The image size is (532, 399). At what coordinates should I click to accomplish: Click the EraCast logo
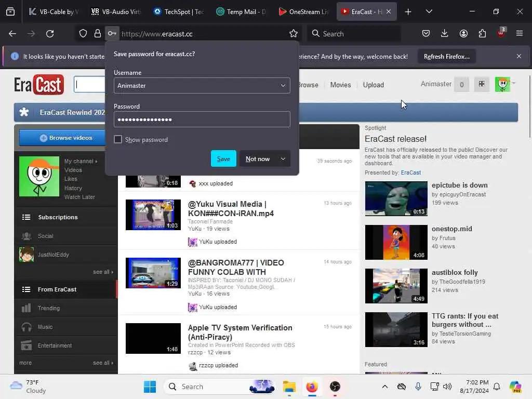(x=39, y=85)
